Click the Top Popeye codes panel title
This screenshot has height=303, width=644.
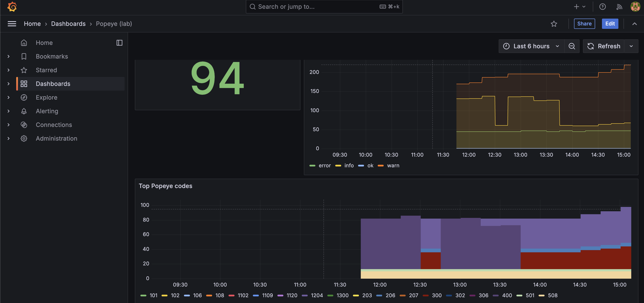click(165, 186)
